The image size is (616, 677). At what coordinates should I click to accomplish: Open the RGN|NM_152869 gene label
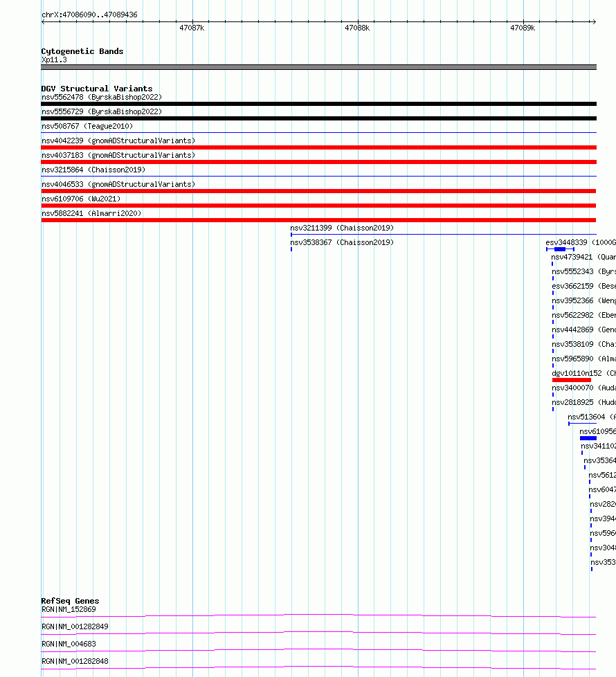click(x=69, y=610)
